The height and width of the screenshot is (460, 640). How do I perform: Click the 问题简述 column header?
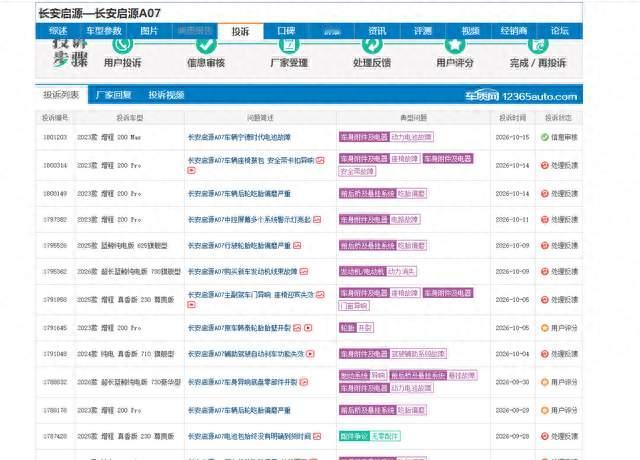tap(260, 118)
